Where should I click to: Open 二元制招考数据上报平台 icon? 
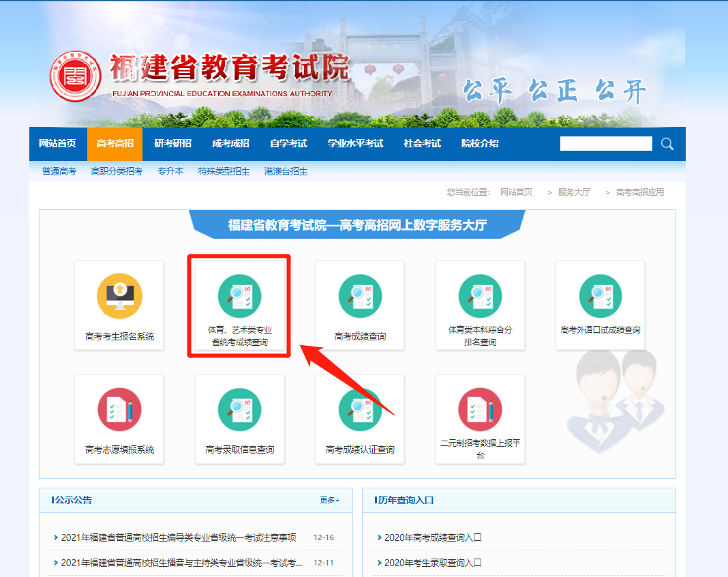[x=480, y=409]
